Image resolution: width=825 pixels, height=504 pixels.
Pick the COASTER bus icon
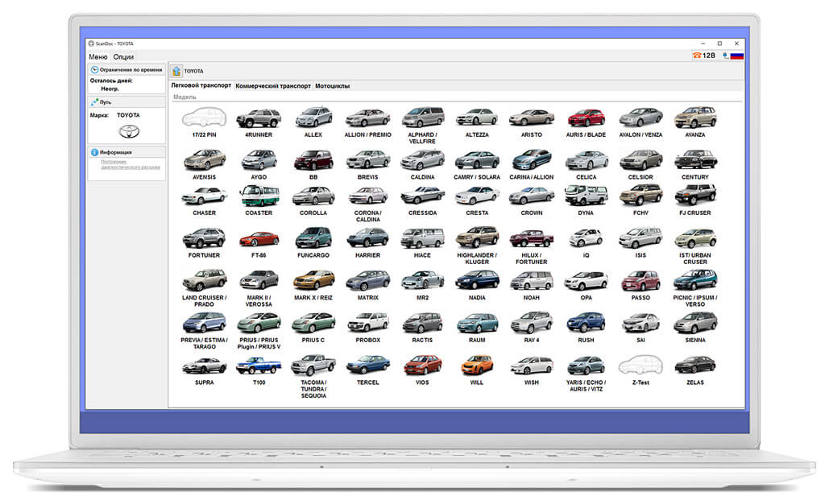pyautogui.click(x=259, y=196)
